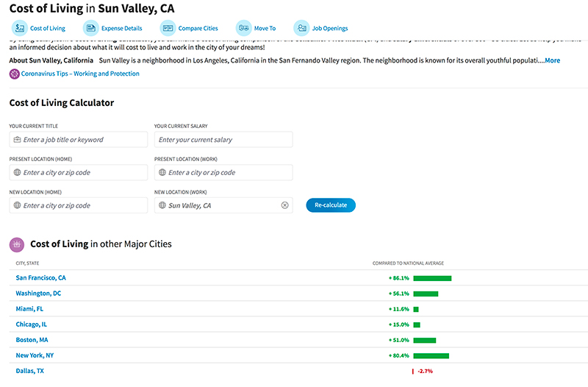Open Boston, MA city link

point(32,340)
